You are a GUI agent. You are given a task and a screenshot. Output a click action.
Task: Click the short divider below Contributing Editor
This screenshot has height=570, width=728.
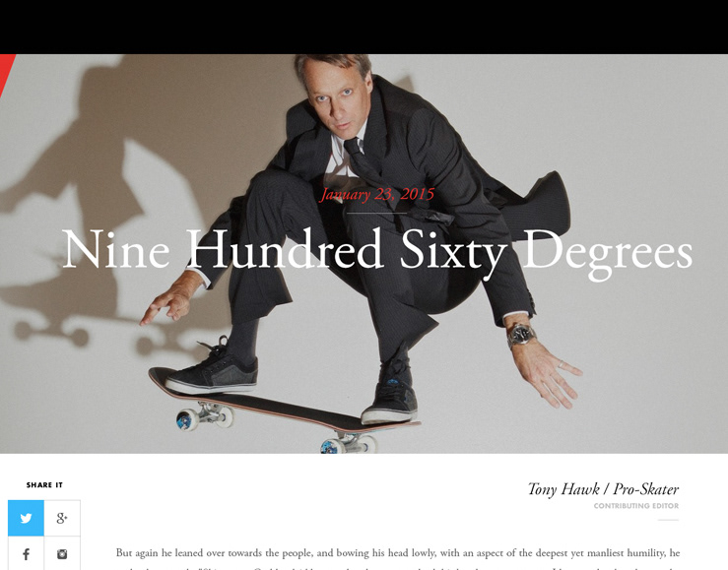[668, 520]
